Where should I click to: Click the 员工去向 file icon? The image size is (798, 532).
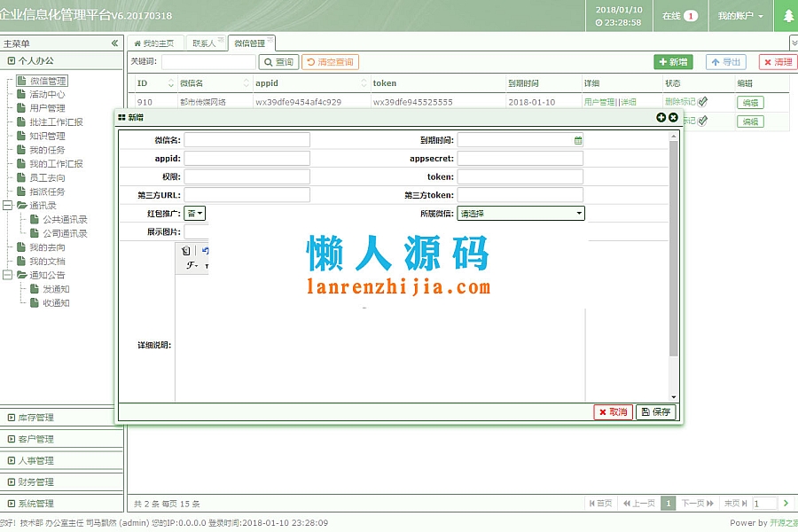click(x=21, y=177)
